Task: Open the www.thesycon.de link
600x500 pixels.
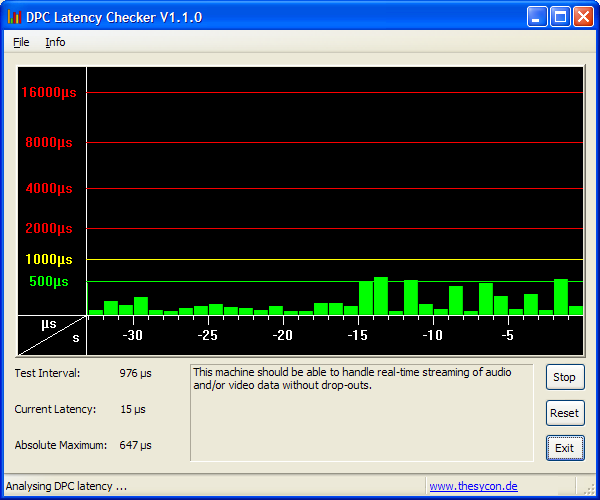Action: [x=473, y=486]
